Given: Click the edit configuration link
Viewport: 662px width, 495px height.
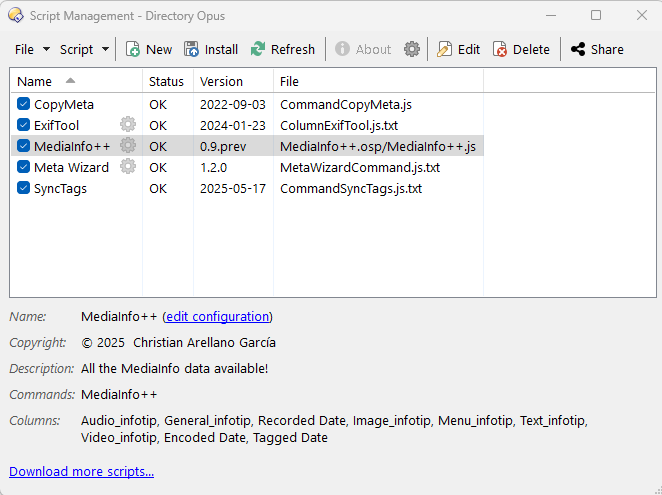Looking at the screenshot, I should (217, 317).
